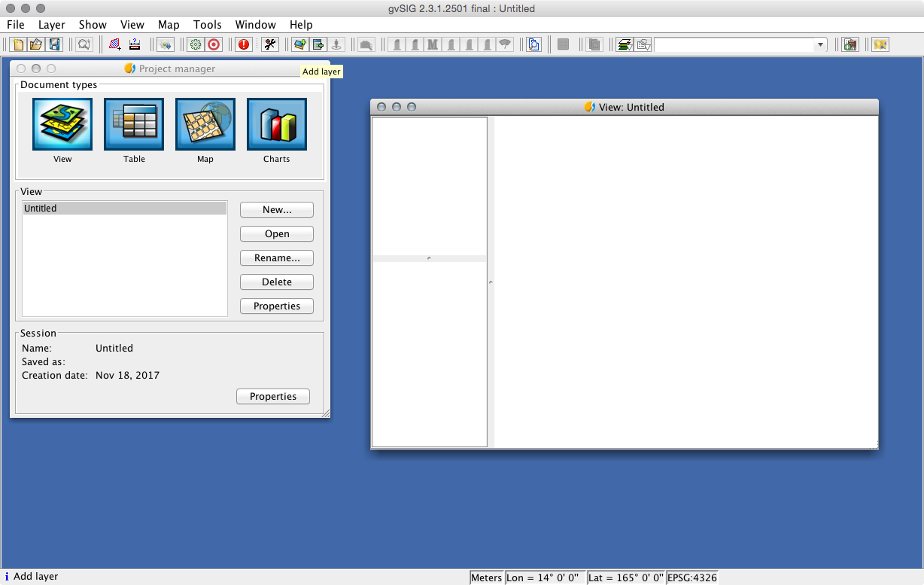Click the green gear toolbar icon
Viewport: 924px width, 585px height.
point(196,44)
